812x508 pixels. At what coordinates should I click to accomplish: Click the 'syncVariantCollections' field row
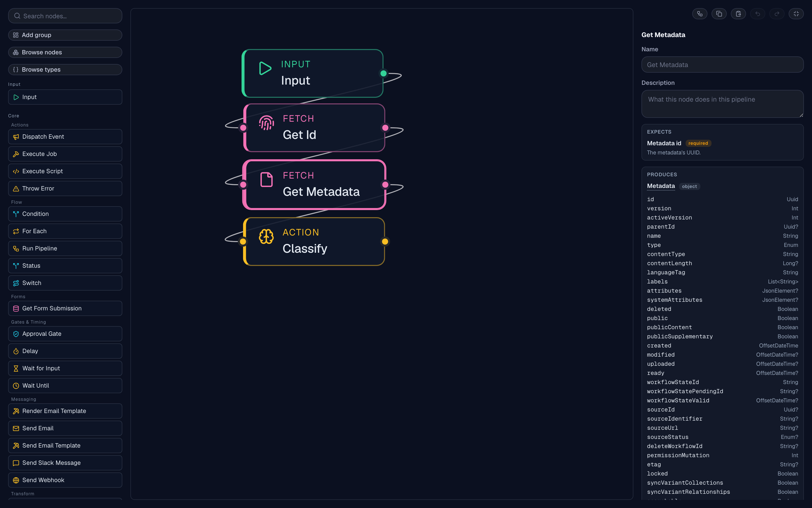(x=722, y=483)
